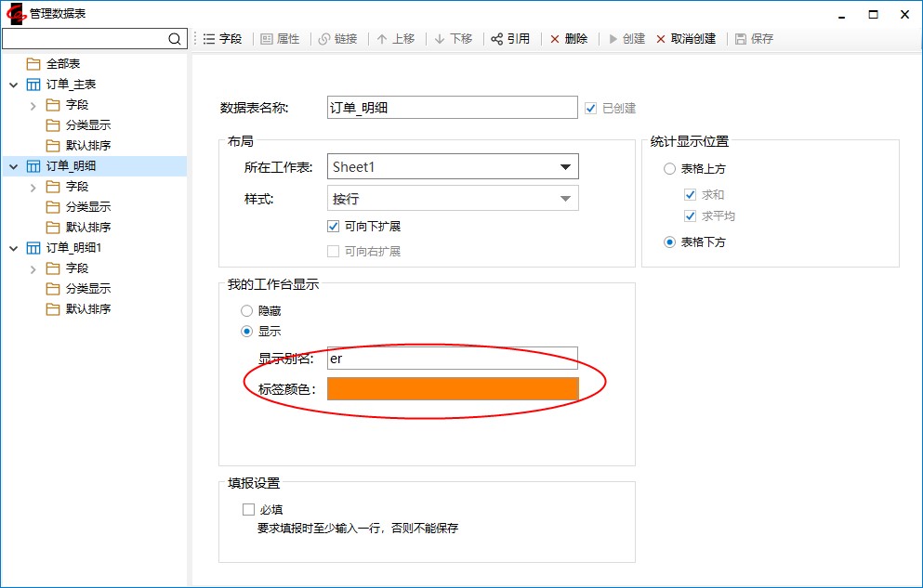Viewport: 923px width, 588px height.
Task: Select the 隐藏 radio button
Action: coord(247,311)
